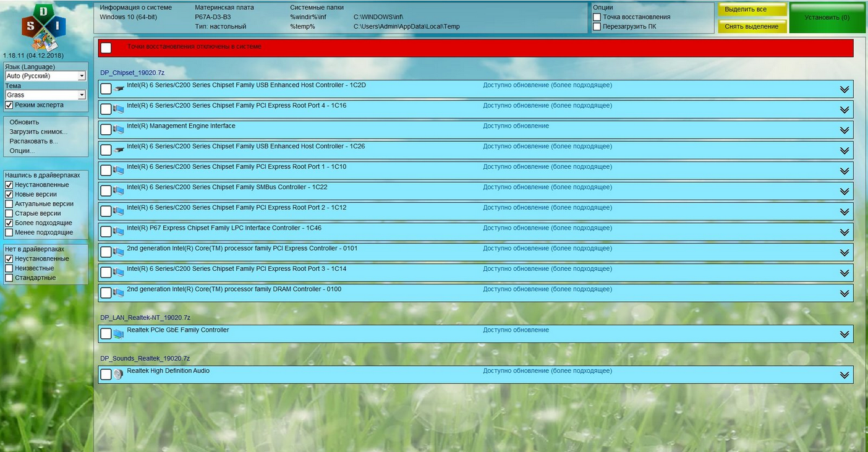868x452 pixels.
Task: Tick checkbox in red restore point warning bar
Action: pyautogui.click(x=106, y=48)
